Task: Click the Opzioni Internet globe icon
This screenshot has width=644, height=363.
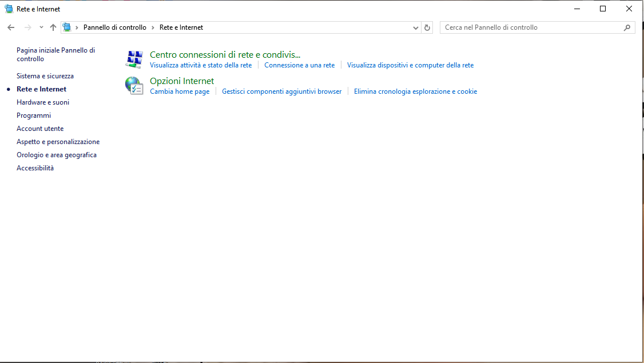Action: click(134, 86)
